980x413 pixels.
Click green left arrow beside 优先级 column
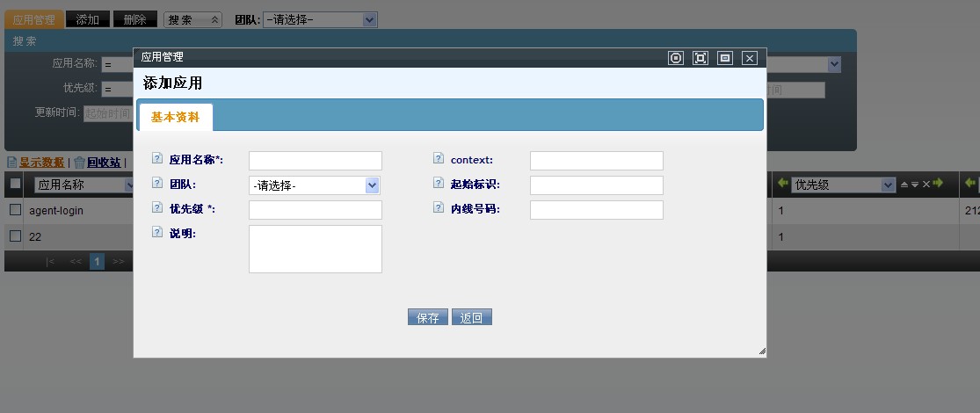[x=783, y=184]
